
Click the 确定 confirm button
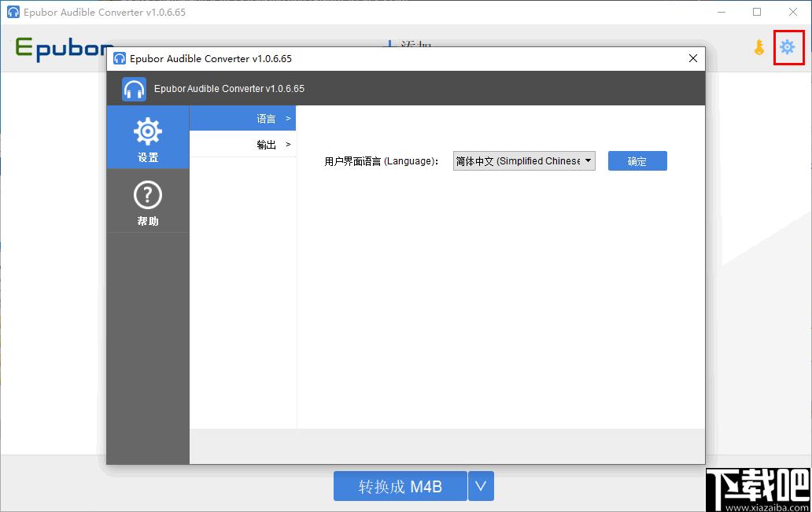[x=637, y=161]
